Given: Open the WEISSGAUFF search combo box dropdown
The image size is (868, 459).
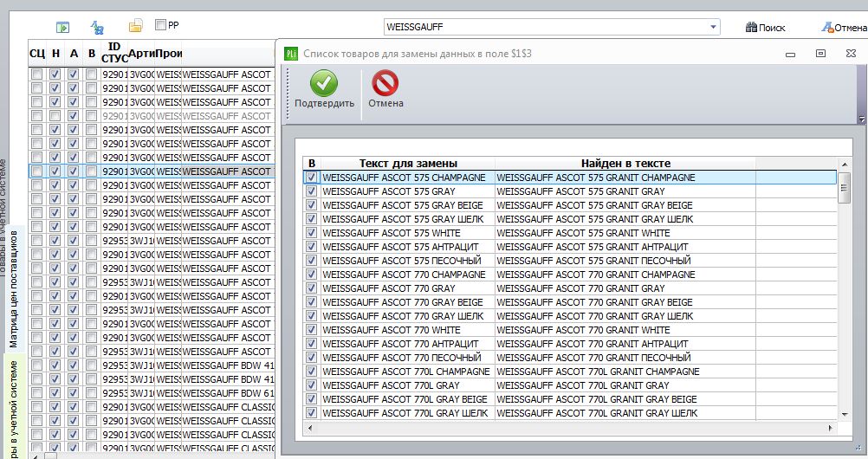Looking at the screenshot, I should tap(713, 27).
